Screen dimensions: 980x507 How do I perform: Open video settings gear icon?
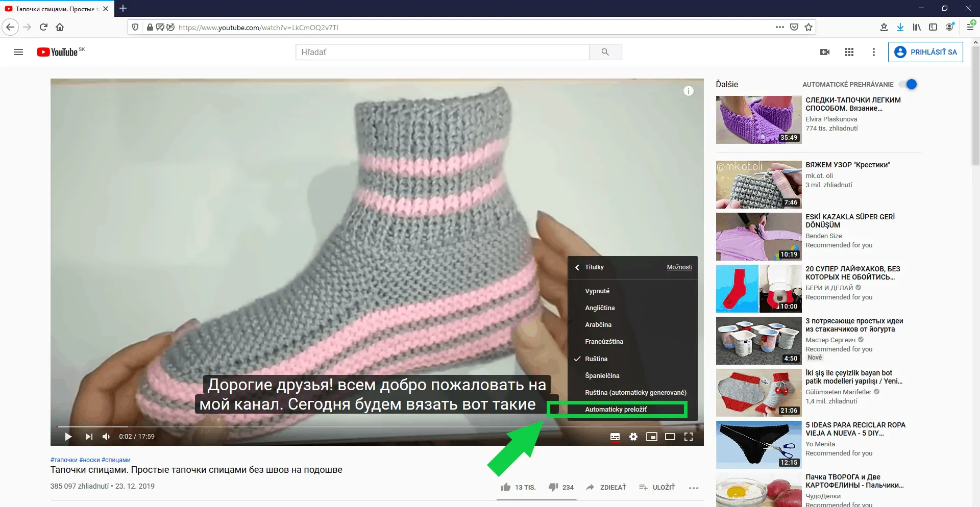[x=633, y=437]
